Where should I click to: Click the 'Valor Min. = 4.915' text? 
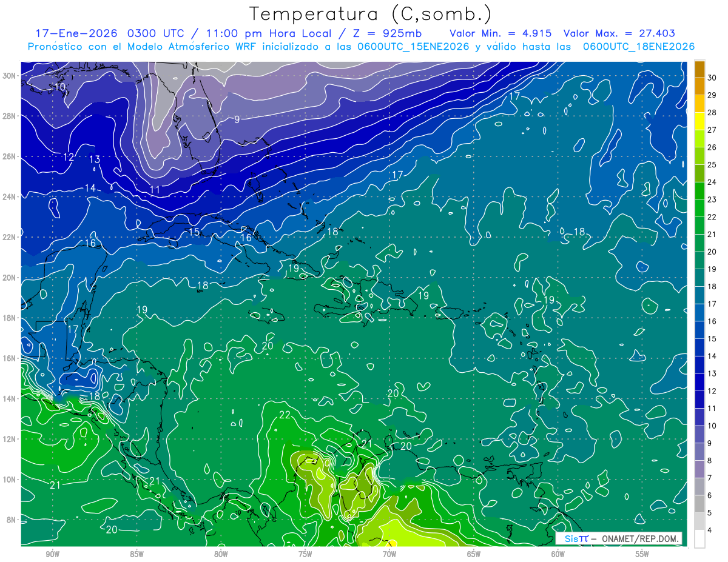click(501, 33)
